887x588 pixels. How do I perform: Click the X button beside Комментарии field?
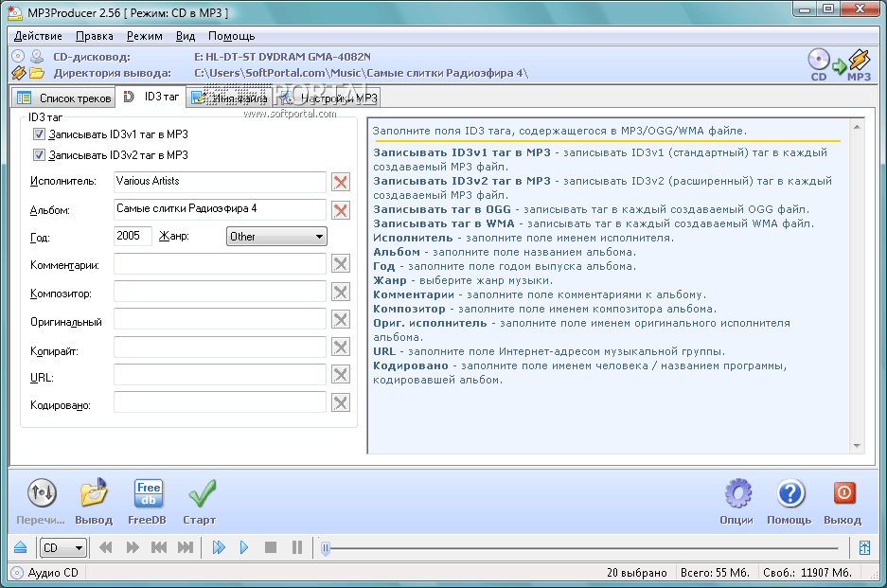[x=341, y=264]
